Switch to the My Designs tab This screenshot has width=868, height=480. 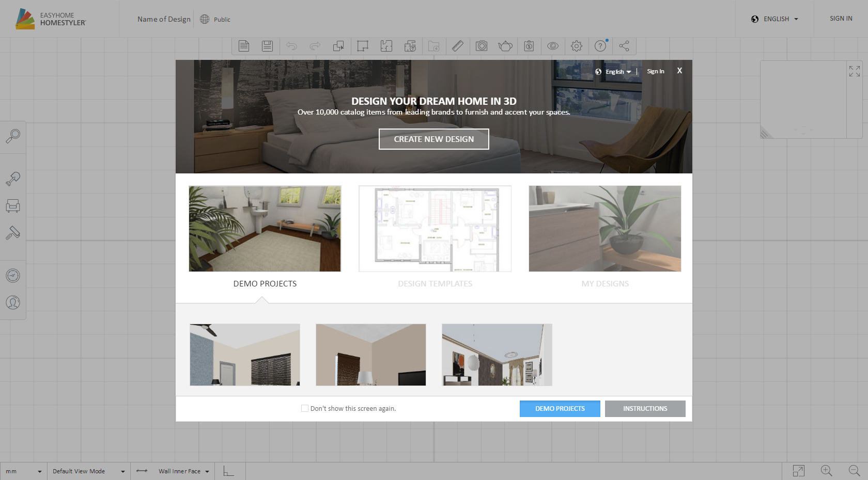(605, 283)
